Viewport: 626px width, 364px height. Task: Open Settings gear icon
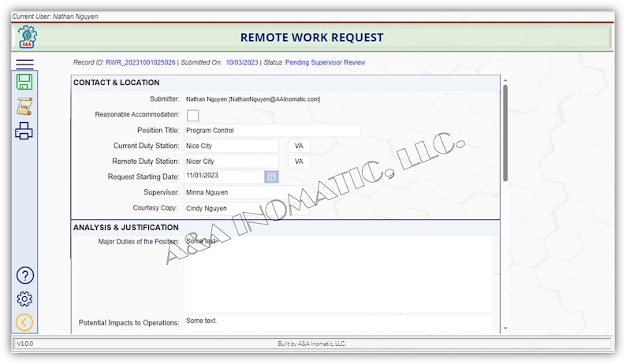[24, 299]
